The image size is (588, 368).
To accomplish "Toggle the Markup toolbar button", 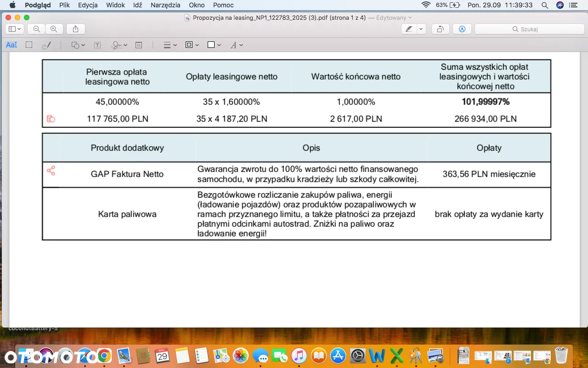I will click(462, 29).
